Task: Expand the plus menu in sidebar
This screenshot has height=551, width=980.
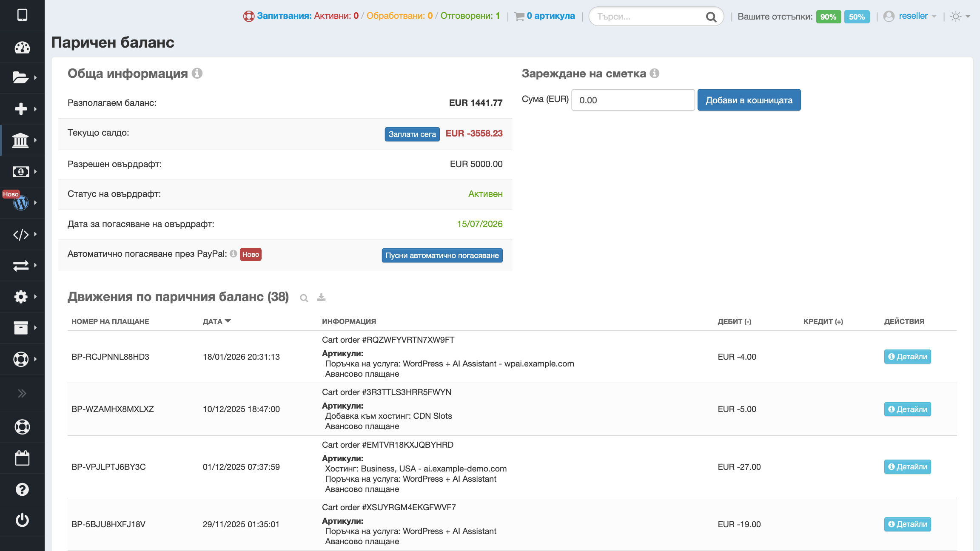Action: pos(21,109)
